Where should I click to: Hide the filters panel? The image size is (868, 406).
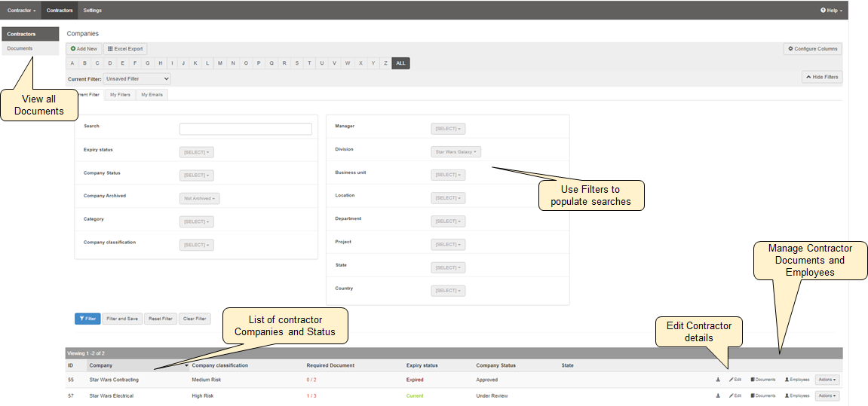(x=822, y=77)
